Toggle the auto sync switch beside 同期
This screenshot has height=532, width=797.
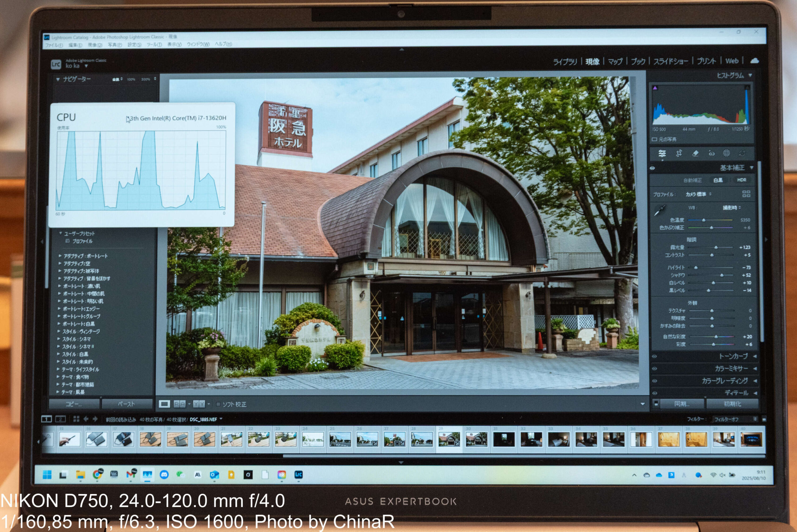click(656, 404)
